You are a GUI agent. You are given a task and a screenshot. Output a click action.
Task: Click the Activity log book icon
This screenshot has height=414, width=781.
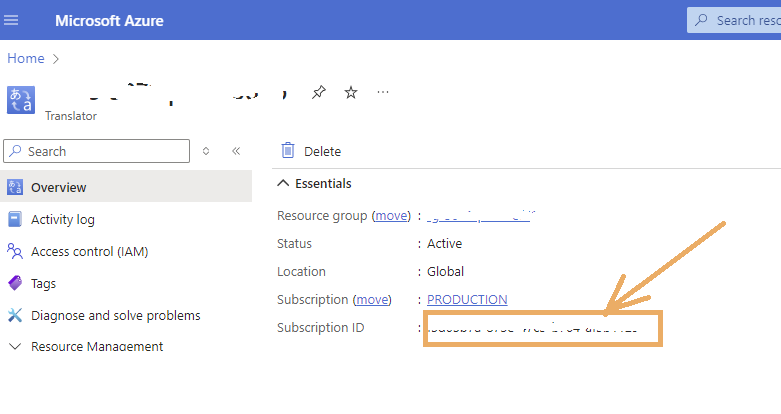coord(15,219)
